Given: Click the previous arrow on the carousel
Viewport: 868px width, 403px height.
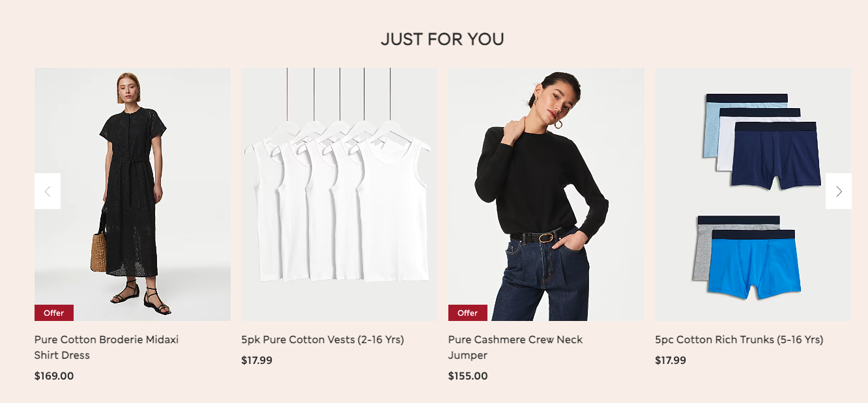Looking at the screenshot, I should (48, 191).
